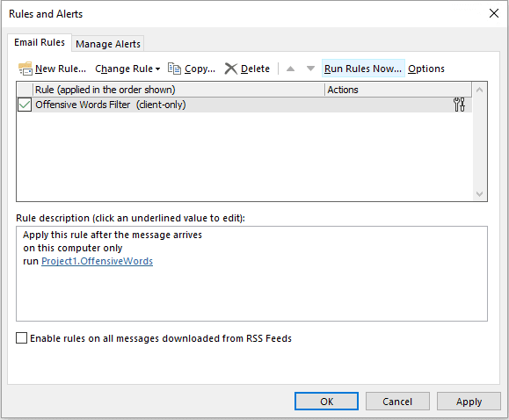This screenshot has width=509, height=420.
Task: Open rule Options
Action: pyautogui.click(x=426, y=69)
